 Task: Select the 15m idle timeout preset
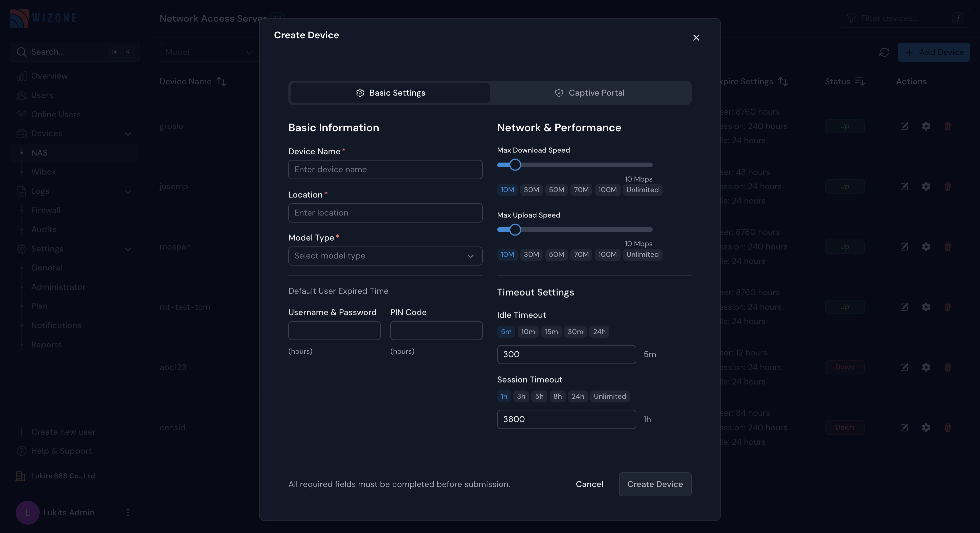tap(551, 331)
